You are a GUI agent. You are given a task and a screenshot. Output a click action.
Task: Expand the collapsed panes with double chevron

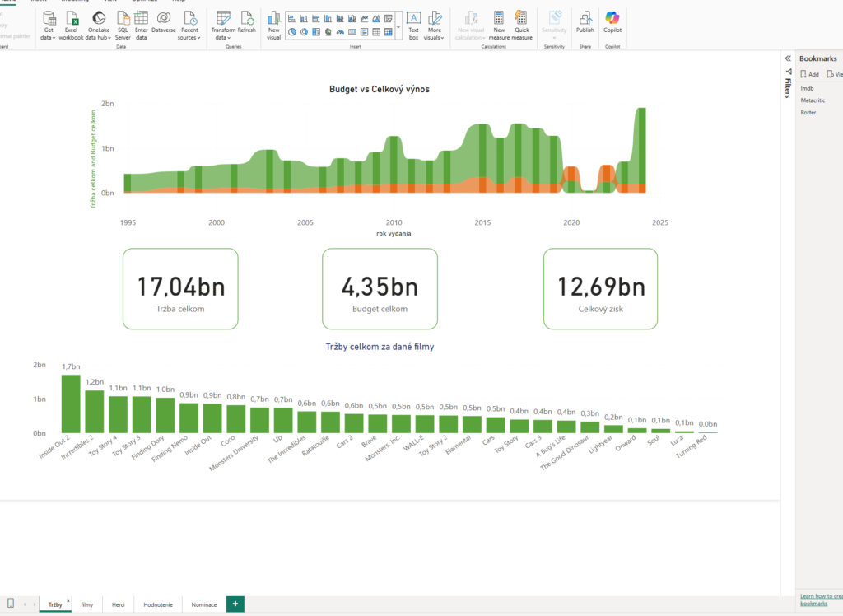[x=788, y=58]
